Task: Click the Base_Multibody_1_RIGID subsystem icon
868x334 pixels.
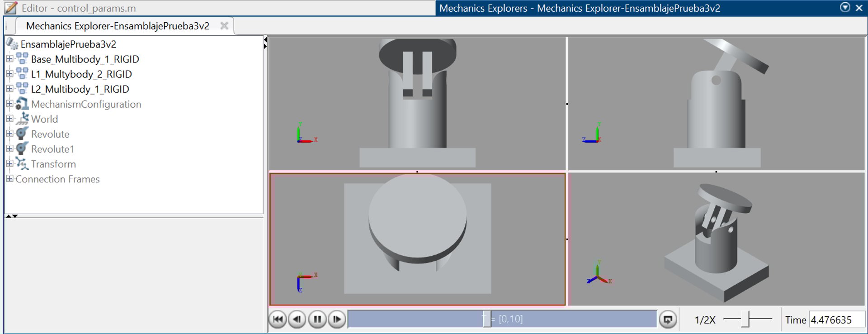Action: click(22, 59)
